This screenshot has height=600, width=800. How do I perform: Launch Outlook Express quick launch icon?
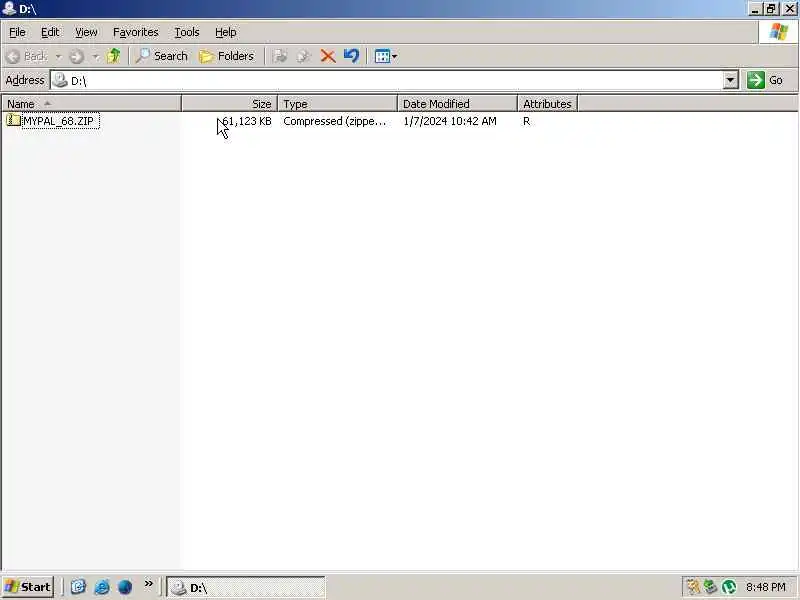pos(78,587)
